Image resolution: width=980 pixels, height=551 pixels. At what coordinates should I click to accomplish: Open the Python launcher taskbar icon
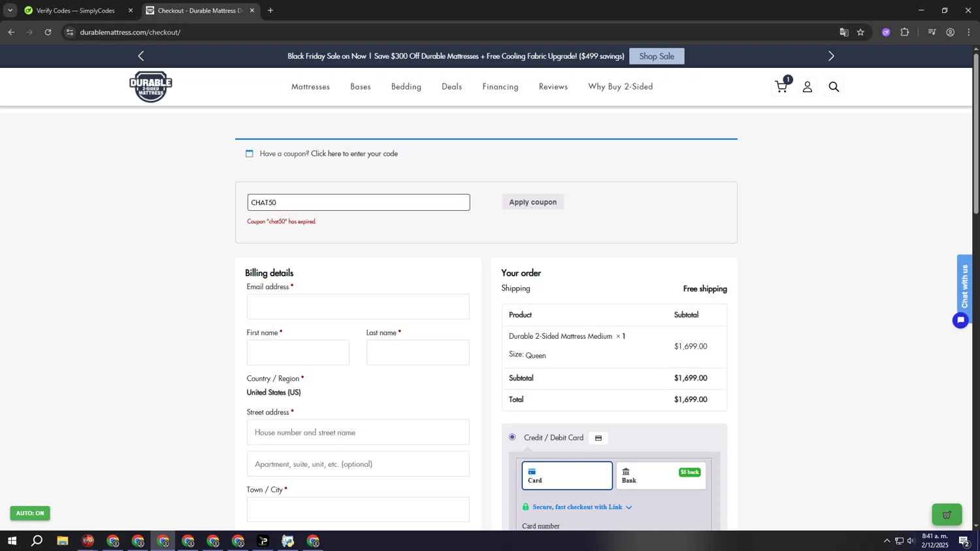(288, 541)
